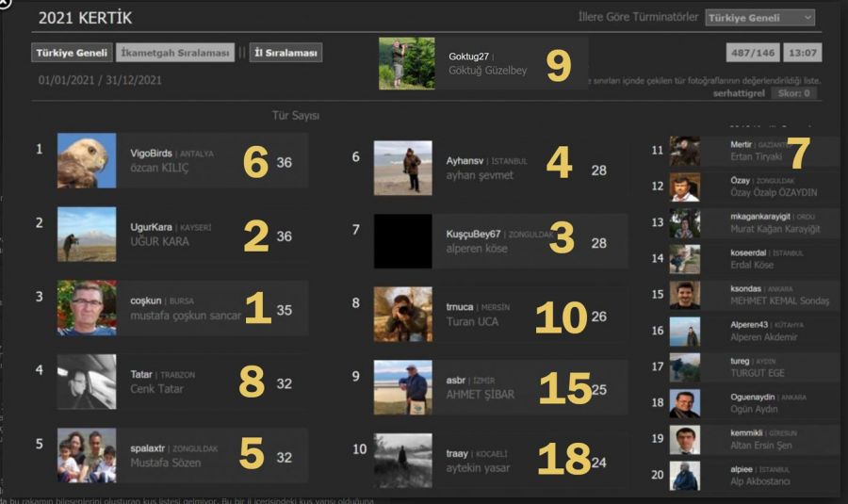Click VigoBirds eagle profile picture
Image resolution: width=848 pixels, height=504 pixels.
tap(87, 160)
